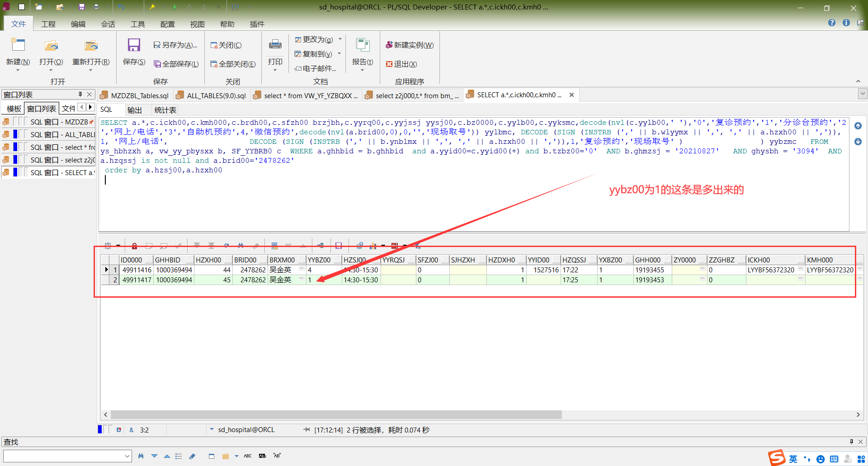Click the lock icon in results toolbar
The height and width of the screenshot is (466, 868).
134,246
